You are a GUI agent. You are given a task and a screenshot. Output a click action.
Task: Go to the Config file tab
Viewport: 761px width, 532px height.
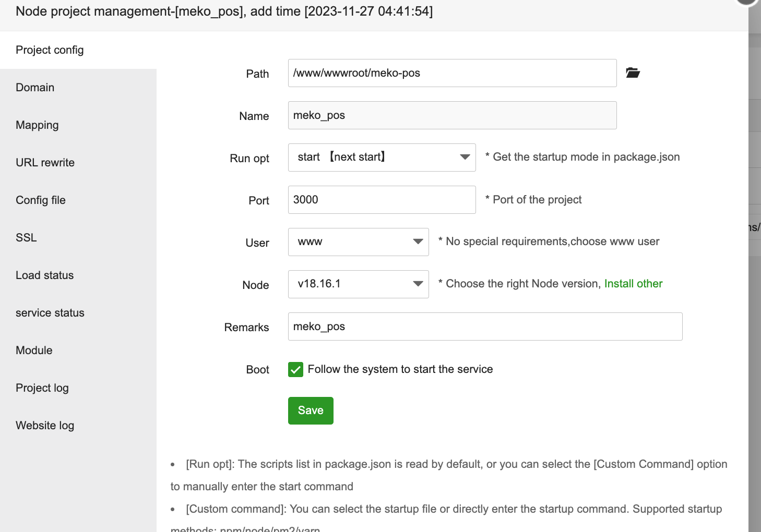[41, 200]
